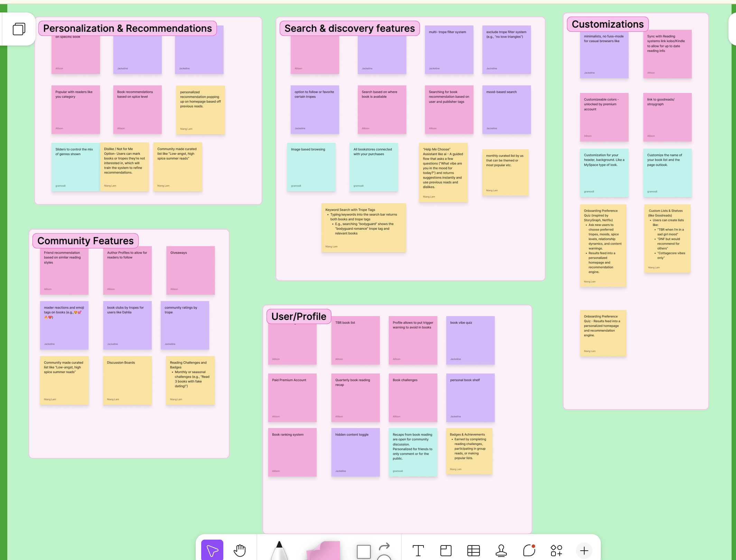Select the Discussion Boards yellow sticky
This screenshot has width=736, height=560.
[x=127, y=380]
